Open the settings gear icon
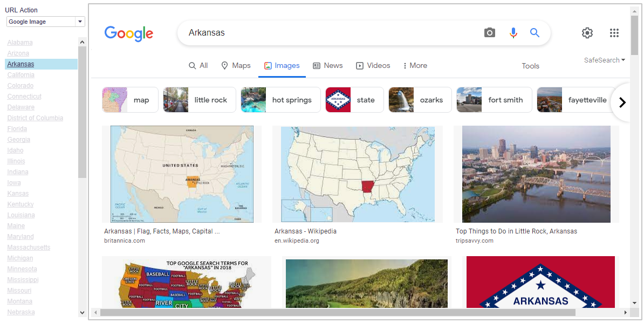The image size is (644, 323). pyautogui.click(x=587, y=33)
